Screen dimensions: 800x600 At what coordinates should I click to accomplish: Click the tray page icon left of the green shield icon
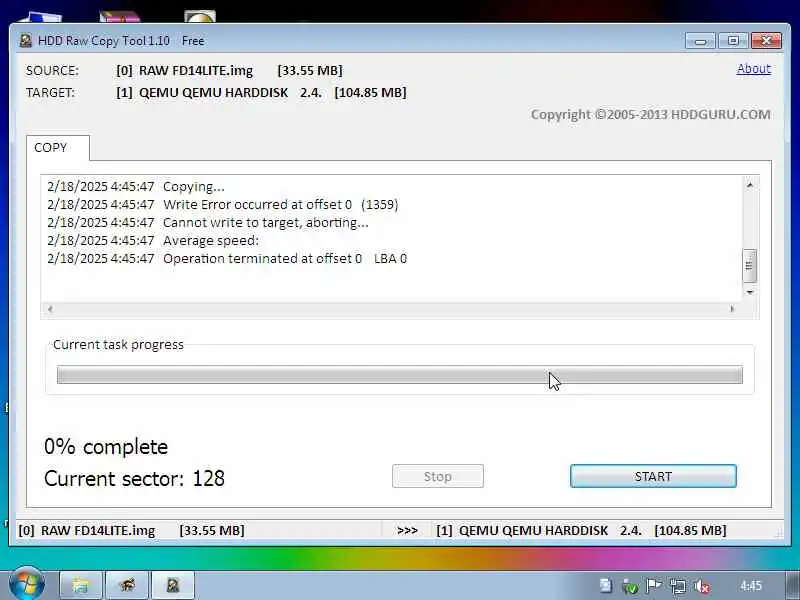[x=606, y=586]
